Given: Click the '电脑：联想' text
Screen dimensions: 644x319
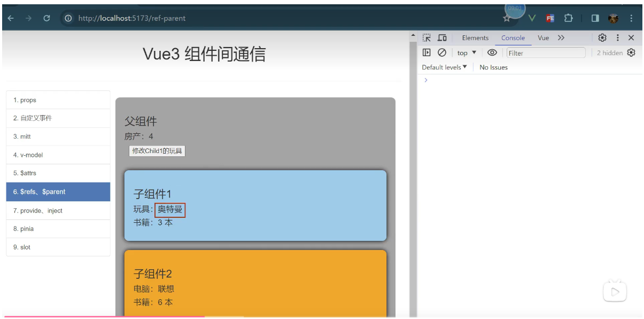Looking at the screenshot, I should tap(154, 289).
